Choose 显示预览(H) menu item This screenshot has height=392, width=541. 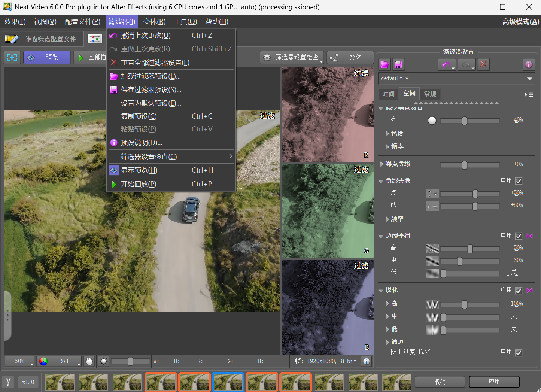click(171, 170)
